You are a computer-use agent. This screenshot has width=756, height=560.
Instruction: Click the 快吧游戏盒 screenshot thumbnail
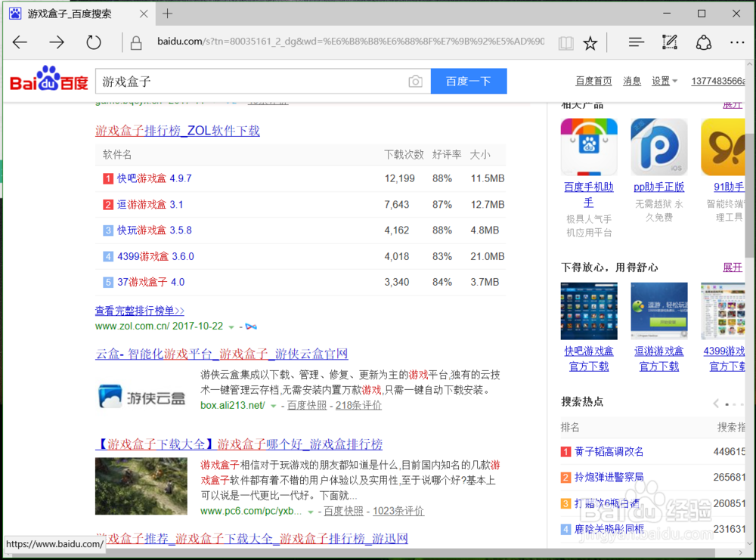tap(589, 311)
